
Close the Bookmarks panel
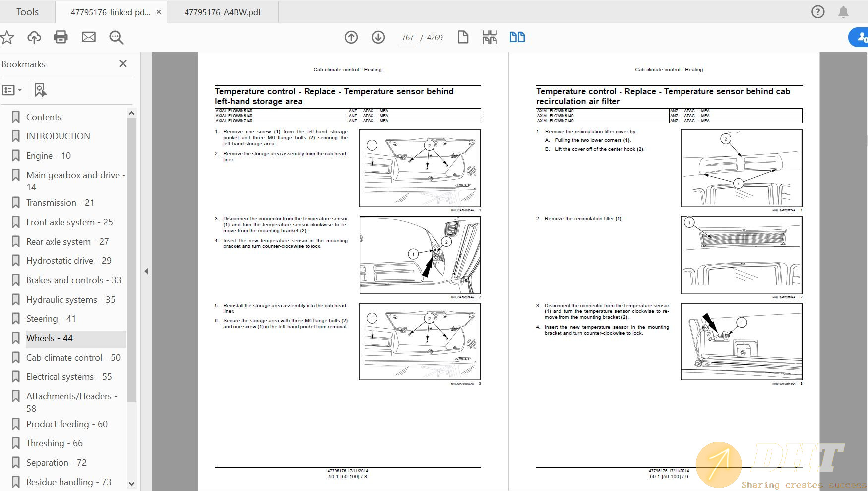(x=123, y=63)
